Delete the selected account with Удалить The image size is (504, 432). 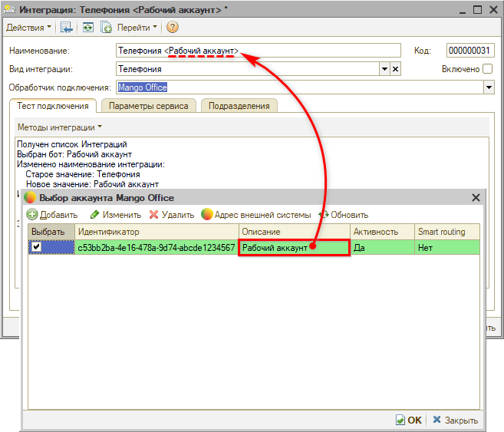[x=172, y=215]
